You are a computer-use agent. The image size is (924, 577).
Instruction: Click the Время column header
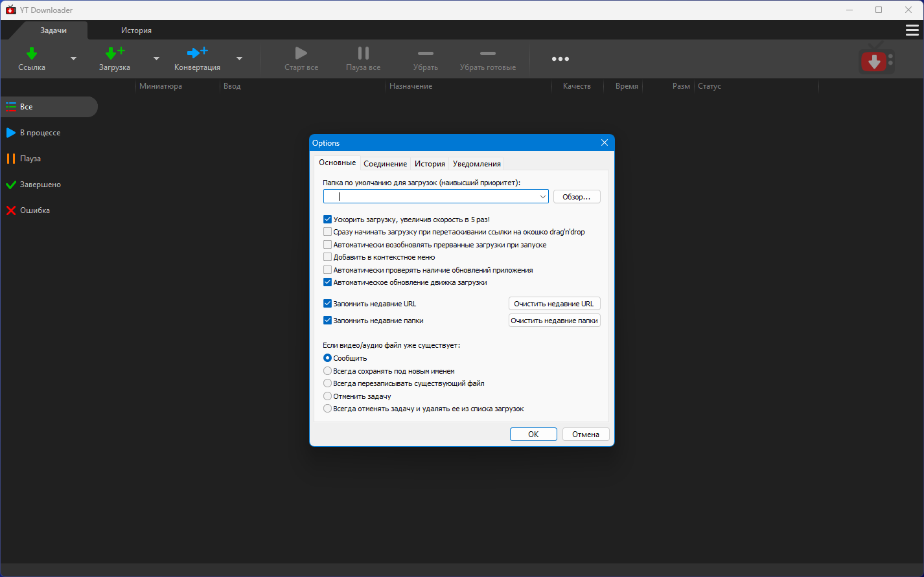click(627, 86)
